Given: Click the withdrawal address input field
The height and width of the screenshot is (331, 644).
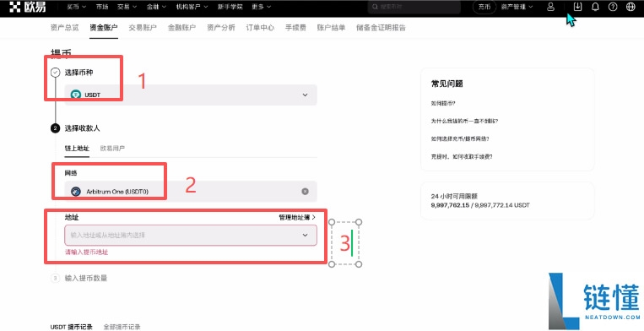Looking at the screenshot, I should tap(191, 236).
